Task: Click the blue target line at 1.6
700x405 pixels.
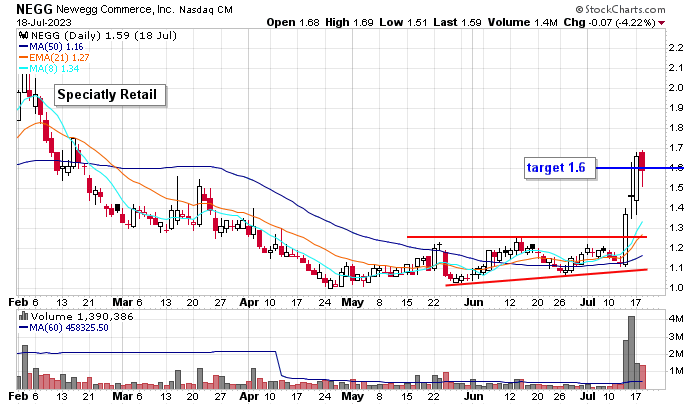Action: [639, 168]
